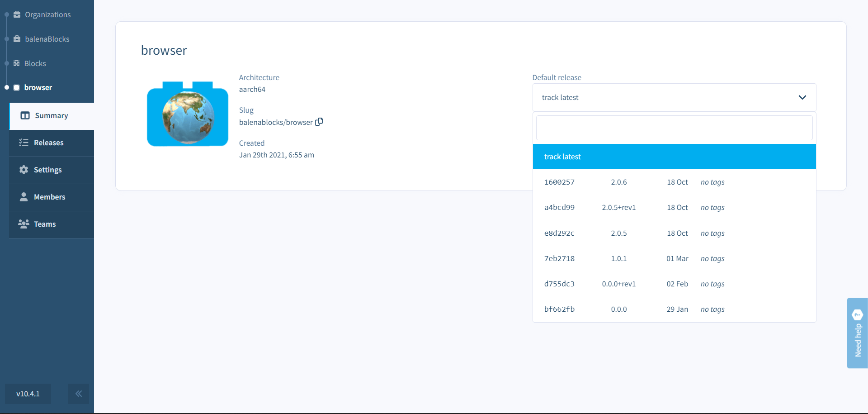The width and height of the screenshot is (868, 414).
Task: Switch to the Releases tab
Action: coord(48,143)
